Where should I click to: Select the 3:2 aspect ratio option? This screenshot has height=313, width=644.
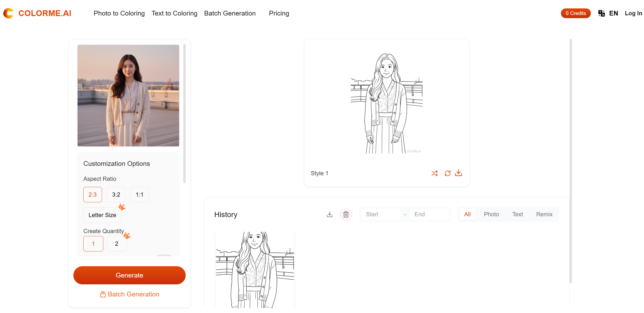[116, 194]
